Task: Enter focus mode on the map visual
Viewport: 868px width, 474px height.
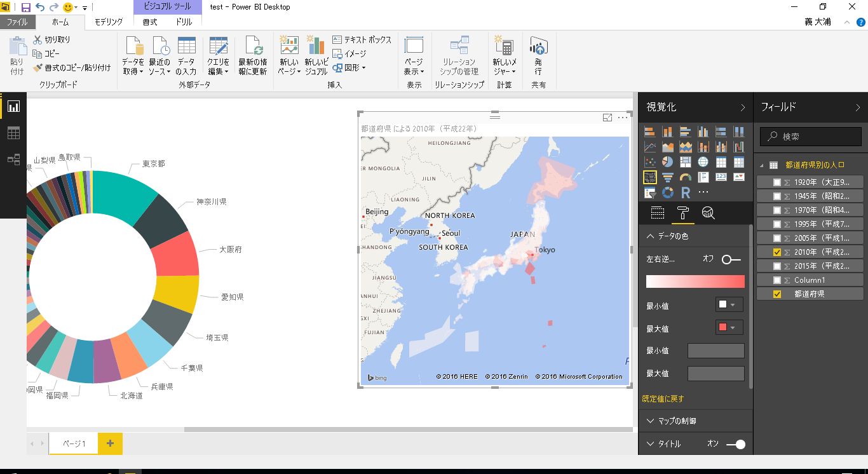Action: pyautogui.click(x=607, y=118)
